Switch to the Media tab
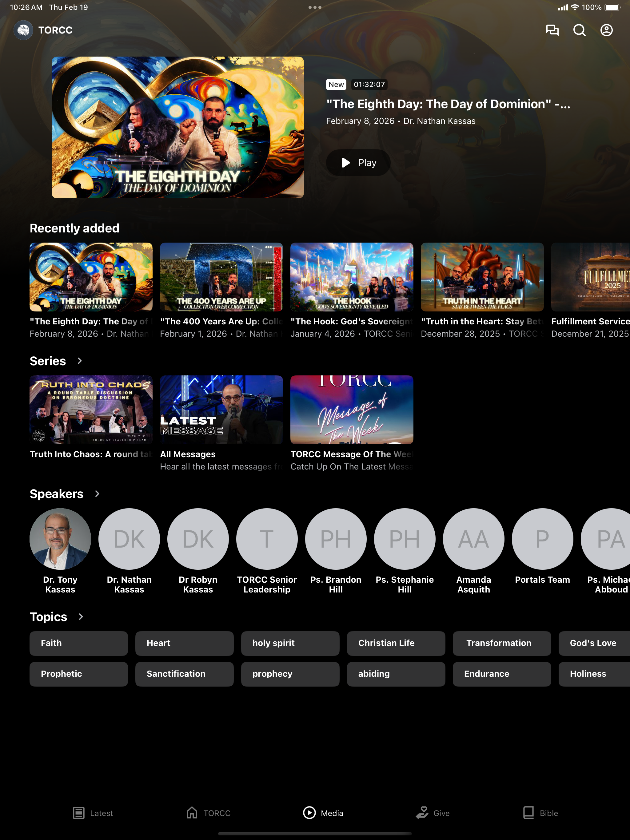This screenshot has width=630, height=840. click(x=323, y=813)
